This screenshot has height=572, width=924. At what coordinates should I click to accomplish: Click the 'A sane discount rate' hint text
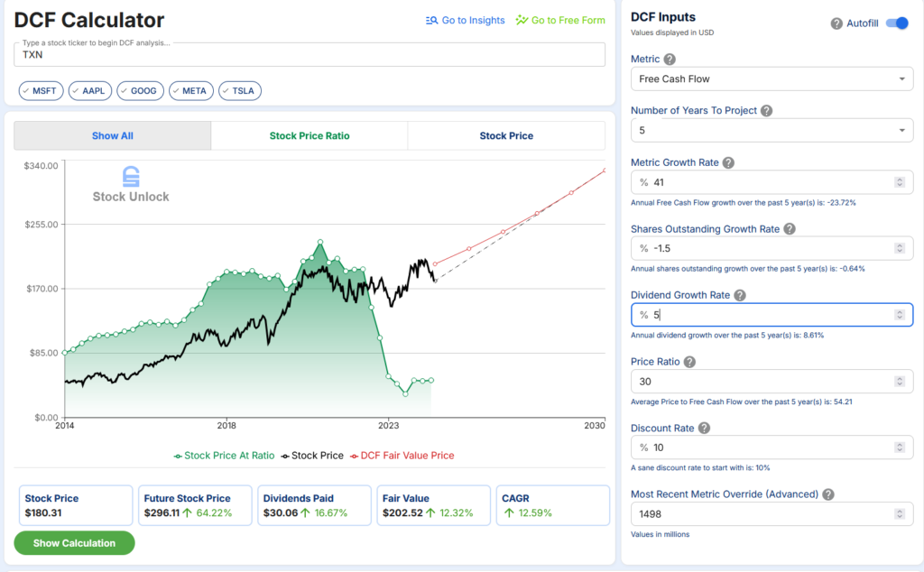coord(700,467)
